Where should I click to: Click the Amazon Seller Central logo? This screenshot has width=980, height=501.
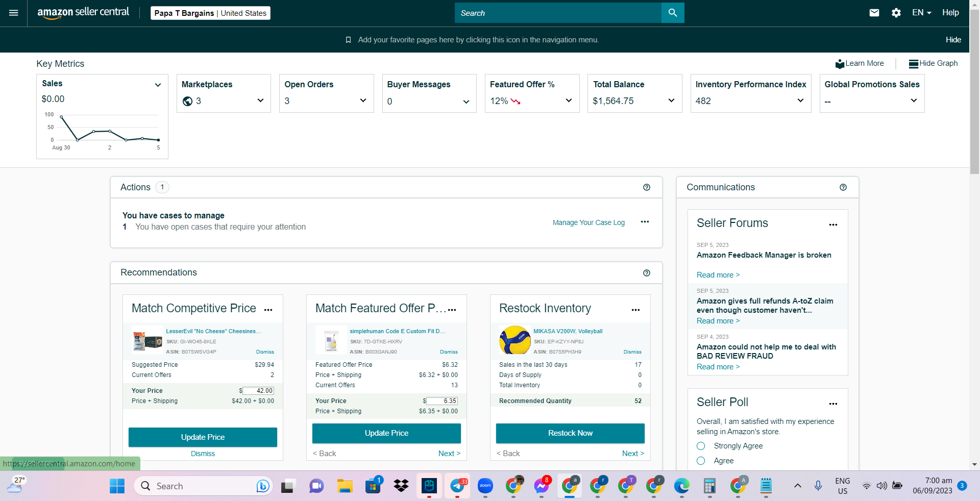click(x=83, y=13)
